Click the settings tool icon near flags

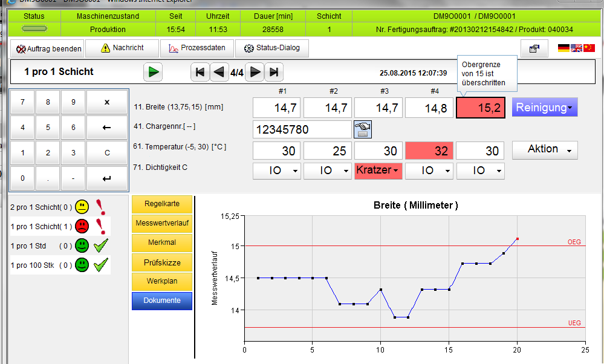pyautogui.click(x=534, y=48)
